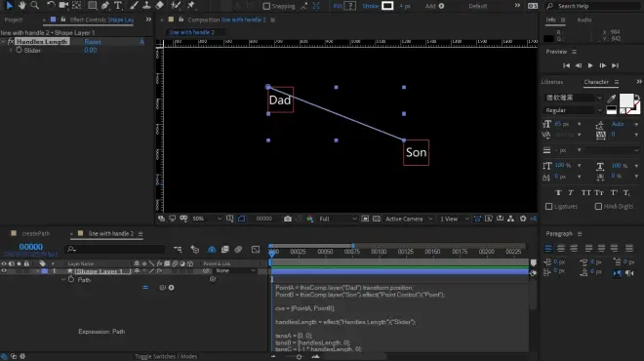This screenshot has width=644, height=361.
Task: Play the preview
Action: 590,65
